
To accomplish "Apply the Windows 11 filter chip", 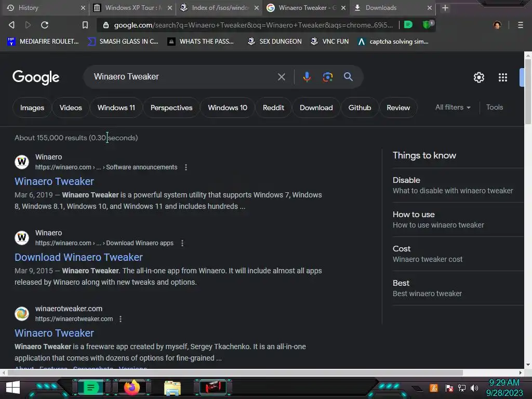I will [x=116, y=108].
